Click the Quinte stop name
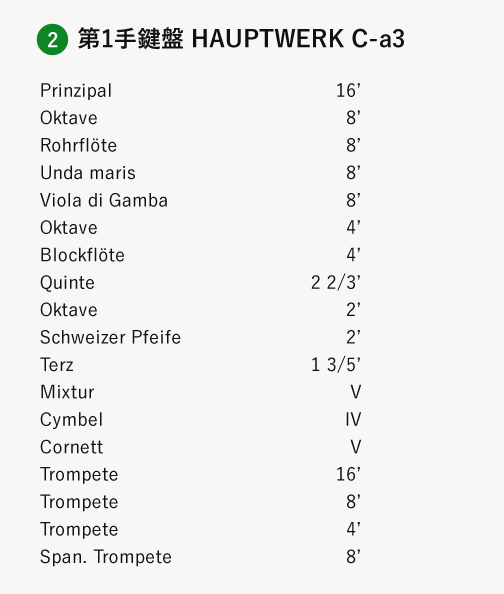This screenshot has width=504, height=594. click(x=67, y=283)
